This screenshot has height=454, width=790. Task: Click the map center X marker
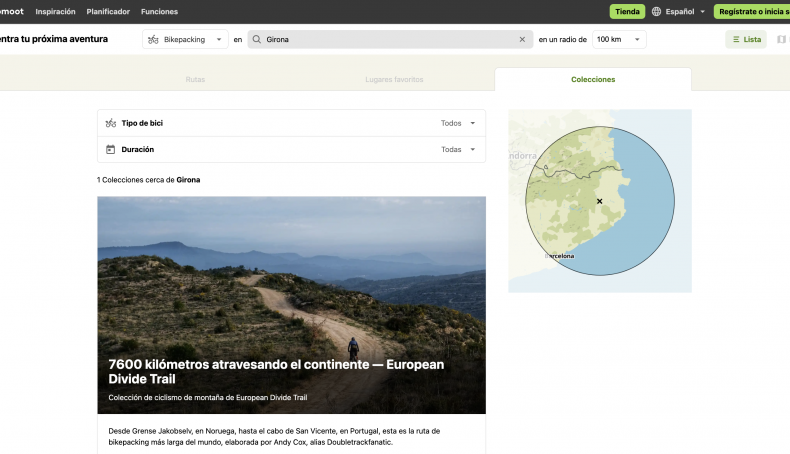point(600,201)
